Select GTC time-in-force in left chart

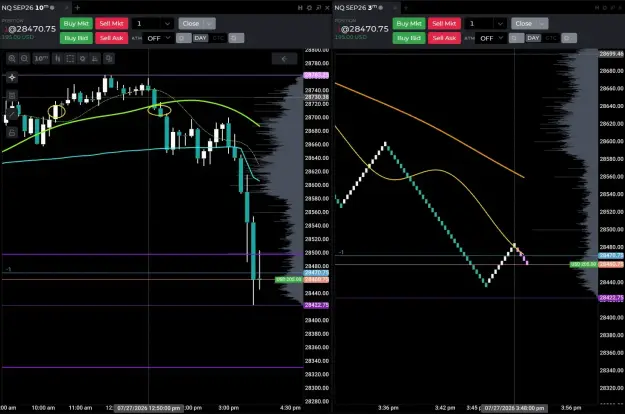(x=218, y=38)
